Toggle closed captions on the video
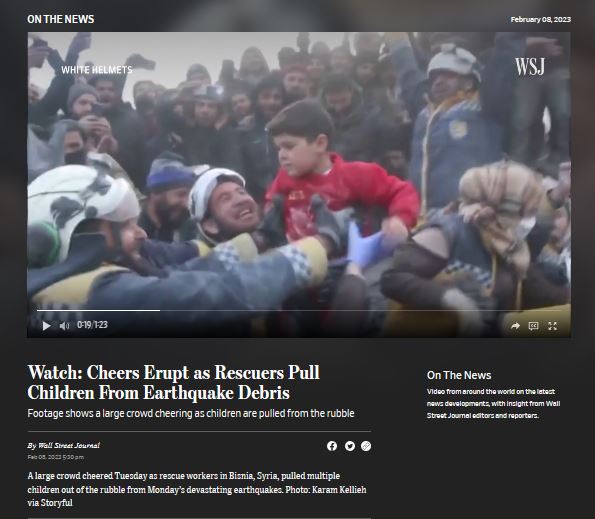 tap(534, 326)
